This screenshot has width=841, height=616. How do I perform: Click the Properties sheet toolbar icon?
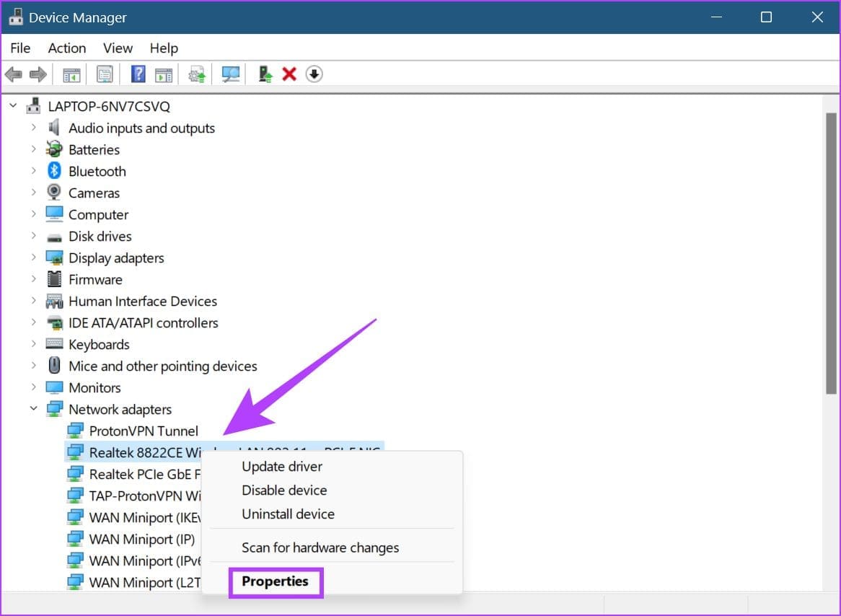pyautogui.click(x=105, y=74)
